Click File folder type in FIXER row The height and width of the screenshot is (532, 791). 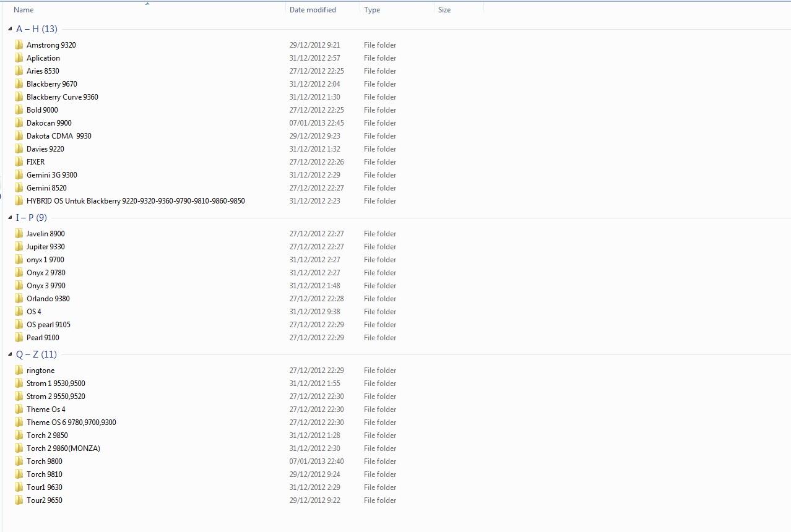[380, 162]
